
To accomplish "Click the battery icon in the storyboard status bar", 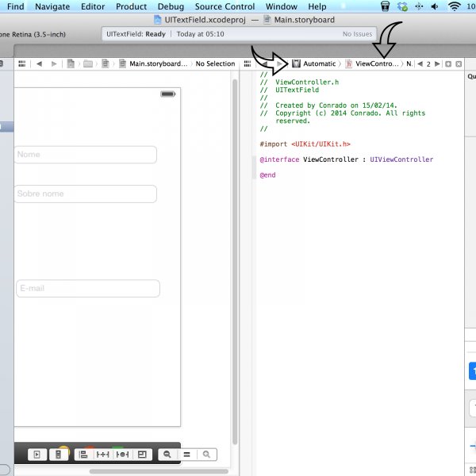I will [x=168, y=94].
